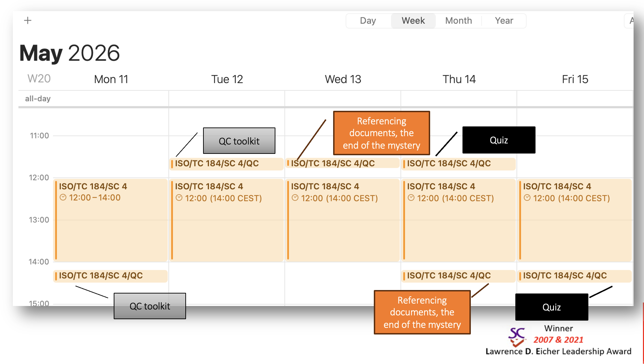The image size is (644, 364).
Task: Switch to Month view
Action: pyautogui.click(x=458, y=20)
